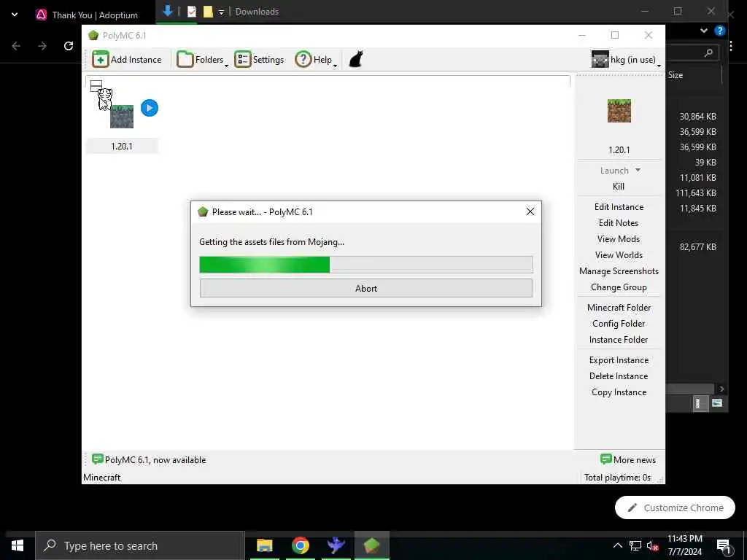Click Chrome back arrow
This screenshot has width=747, height=560.
click(16, 46)
